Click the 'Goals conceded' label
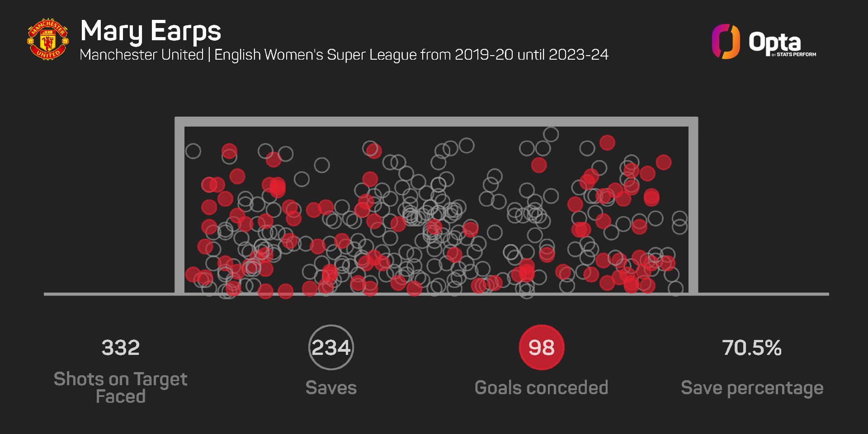 tap(541, 388)
